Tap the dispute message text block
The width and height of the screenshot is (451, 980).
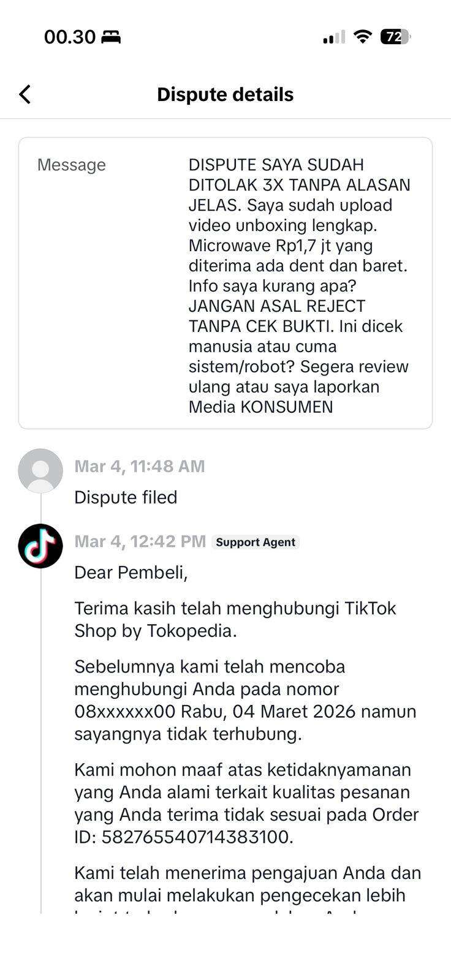[300, 285]
